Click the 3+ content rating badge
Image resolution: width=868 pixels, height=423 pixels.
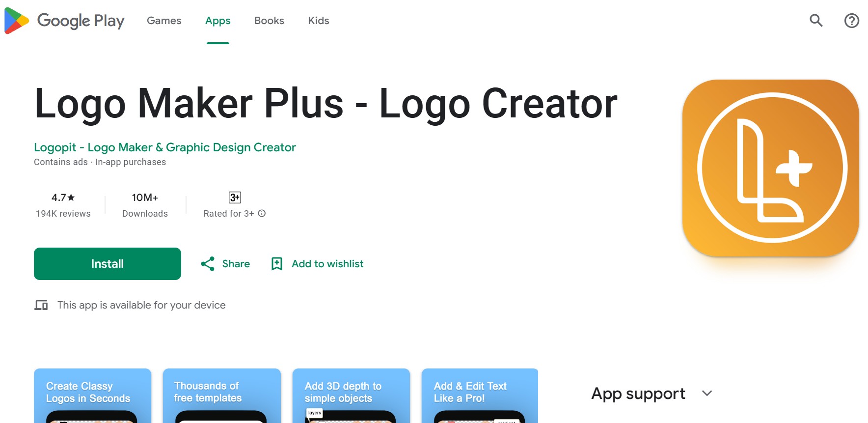click(235, 197)
